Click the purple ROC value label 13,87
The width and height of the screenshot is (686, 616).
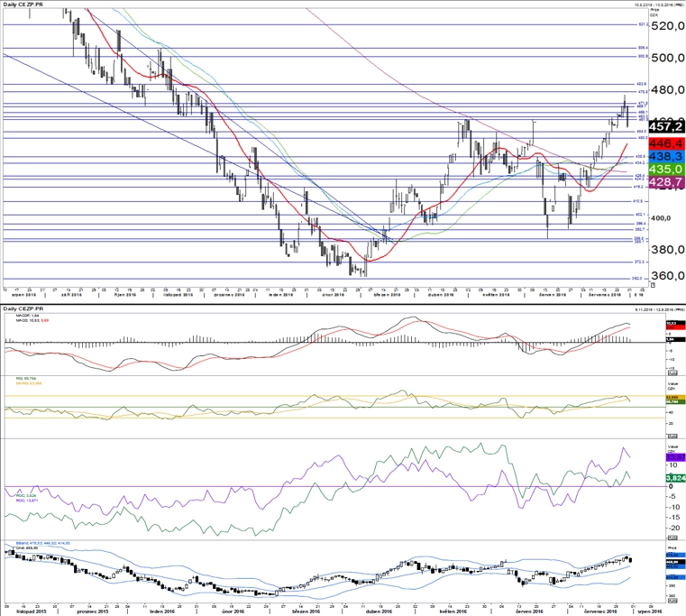[675, 457]
